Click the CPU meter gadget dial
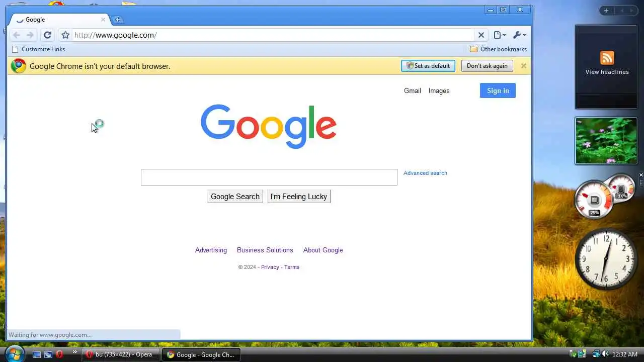Image resolution: width=644 pixels, height=362 pixels. [x=594, y=200]
